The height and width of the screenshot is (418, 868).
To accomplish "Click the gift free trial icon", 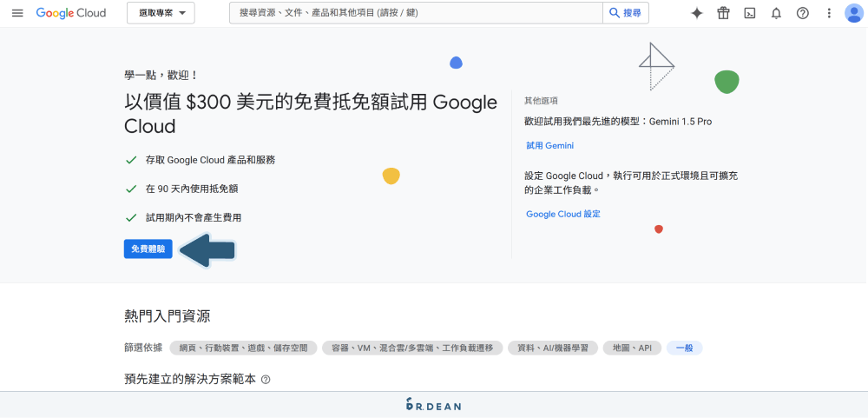I will pos(724,13).
